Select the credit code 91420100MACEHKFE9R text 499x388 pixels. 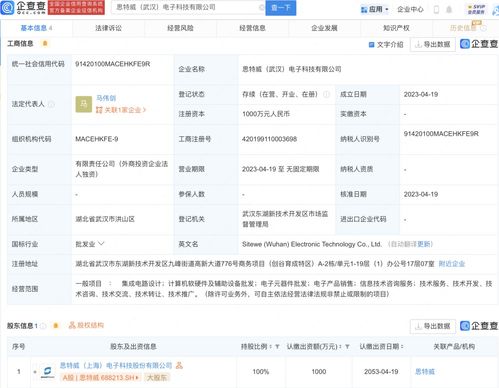113,64
